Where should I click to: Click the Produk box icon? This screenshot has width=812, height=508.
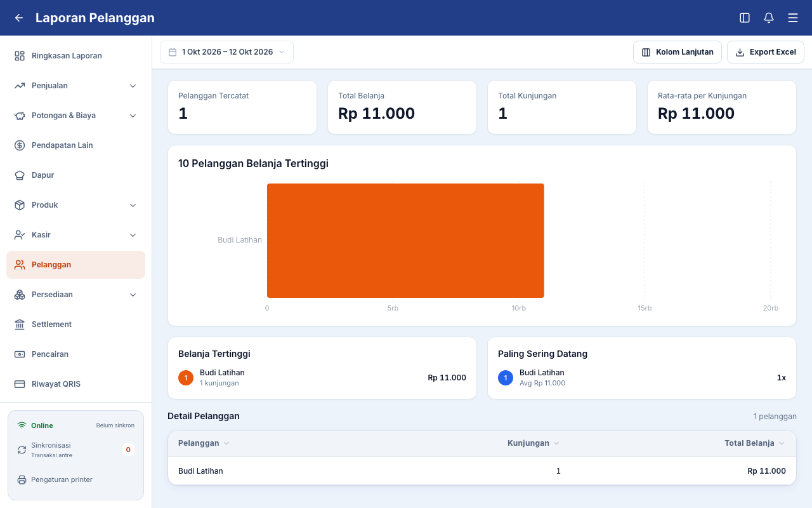(20, 205)
